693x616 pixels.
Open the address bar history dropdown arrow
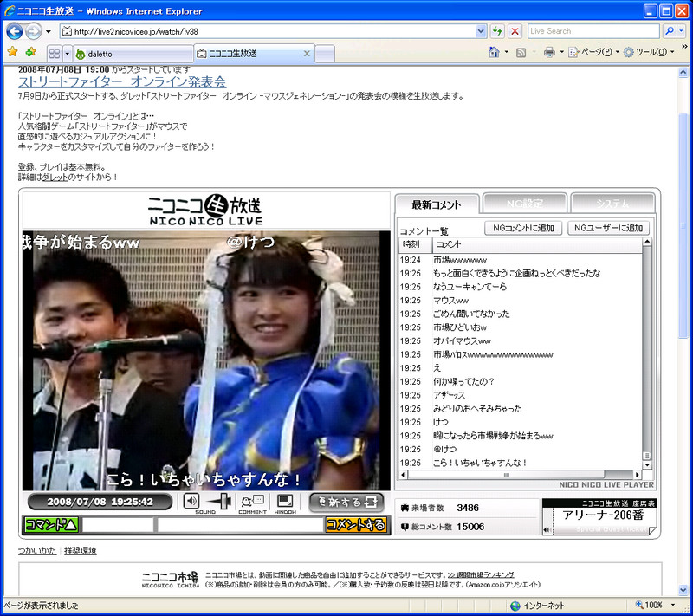point(483,31)
